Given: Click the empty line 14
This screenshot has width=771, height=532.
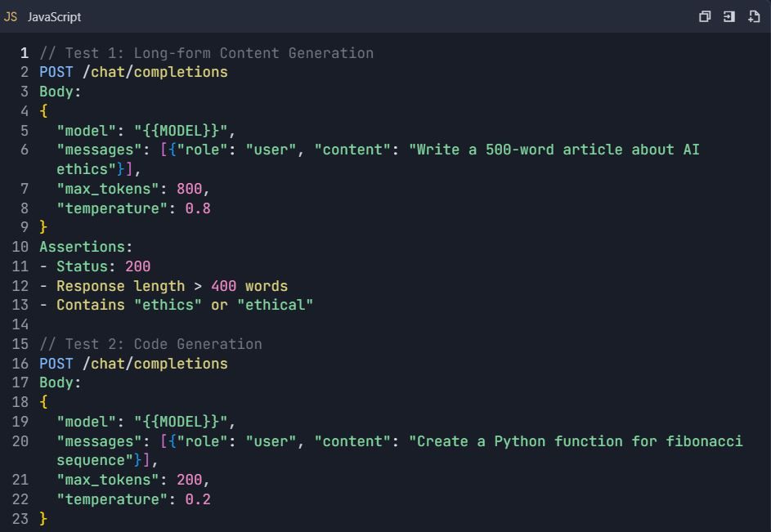Looking at the screenshot, I should [x=393, y=324].
